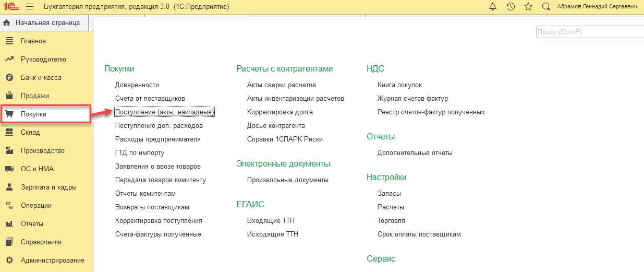
Task: Click the ОС и НМА truck icon
Action: (x=9, y=169)
